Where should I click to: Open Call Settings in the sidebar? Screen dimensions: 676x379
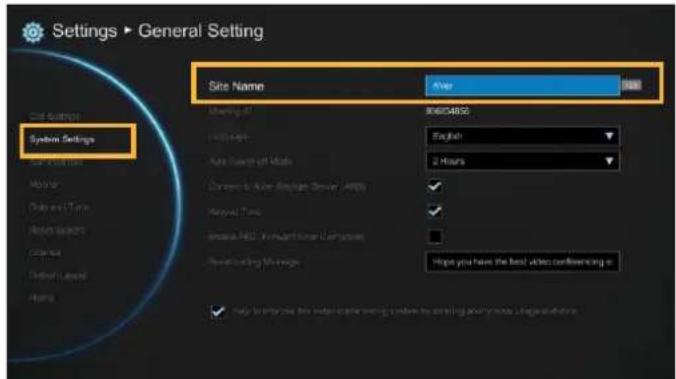pos(54,116)
